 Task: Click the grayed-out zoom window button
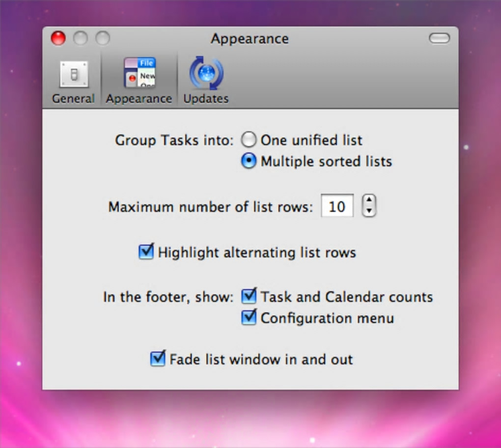(103, 38)
